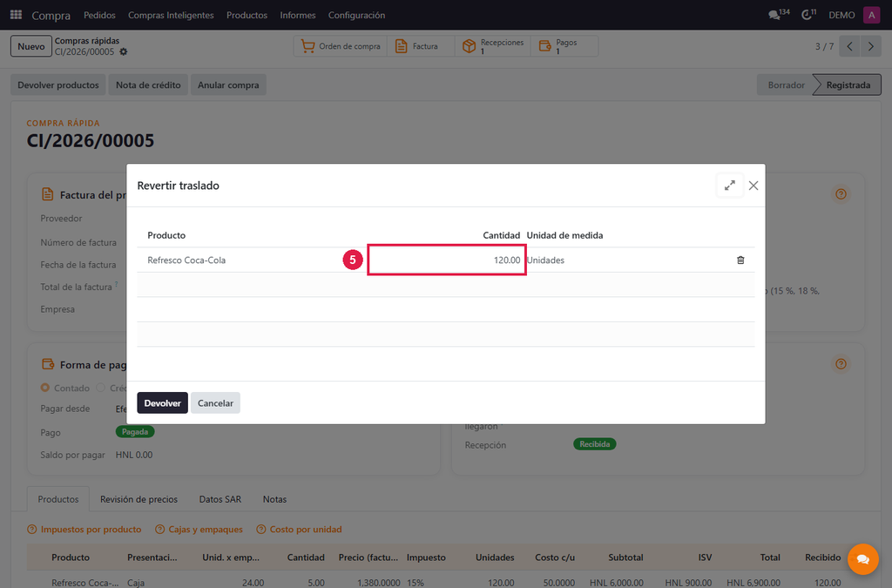Switch to the Datos SAR tab
Viewport: 892px width, 588px height.
click(x=220, y=499)
